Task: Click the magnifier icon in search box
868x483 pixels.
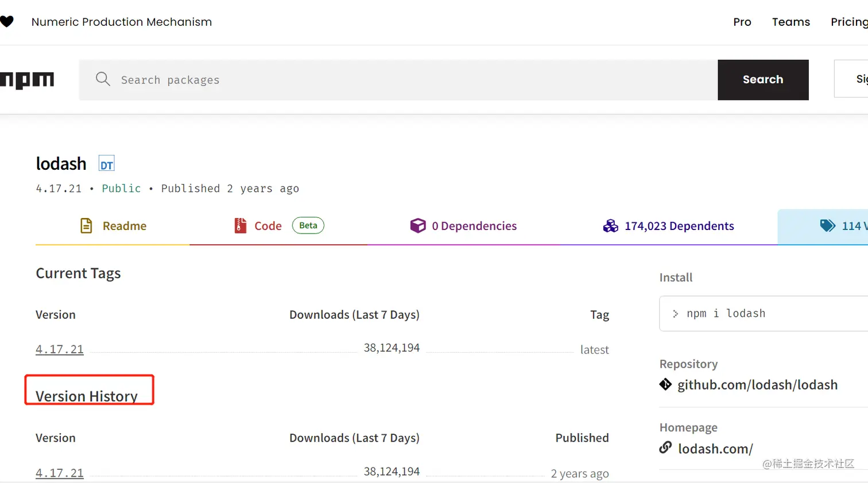Action: [x=103, y=79]
